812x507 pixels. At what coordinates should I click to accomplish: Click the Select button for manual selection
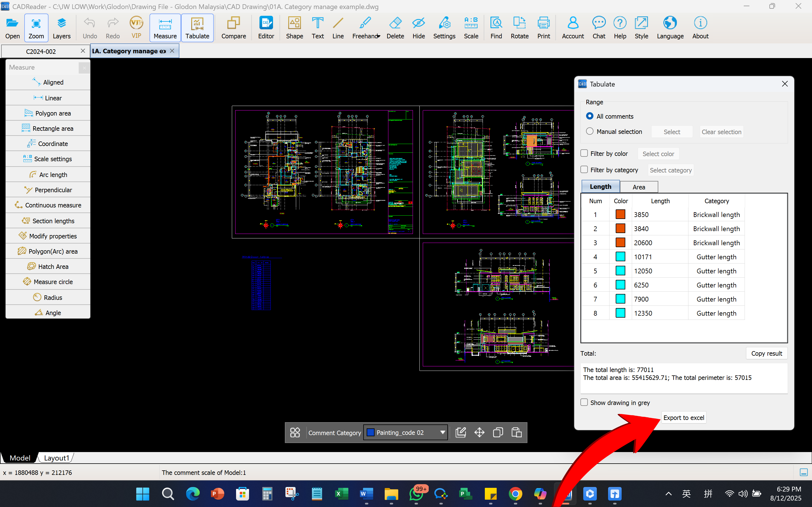coord(672,132)
